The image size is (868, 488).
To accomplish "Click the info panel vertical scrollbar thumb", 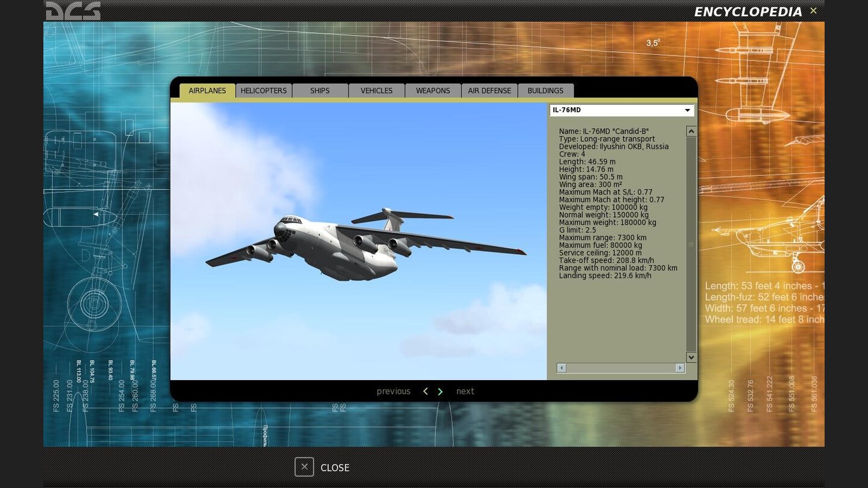I will (x=691, y=244).
